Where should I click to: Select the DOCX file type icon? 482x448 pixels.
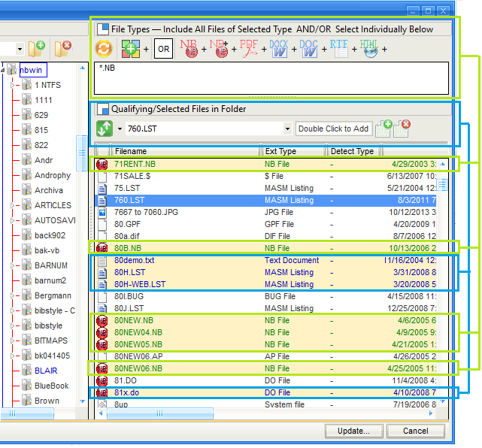pos(279,50)
